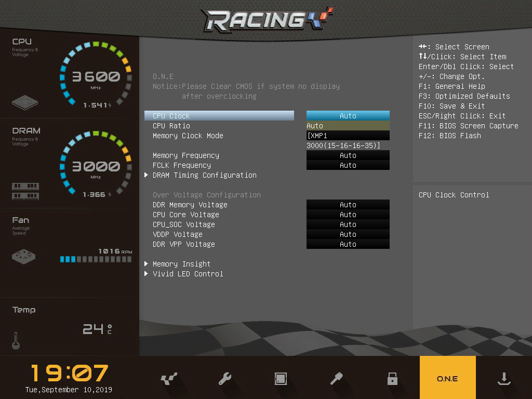The image size is (532, 399).
Task: Open CPU Core Voltage Auto value
Action: (x=348, y=215)
